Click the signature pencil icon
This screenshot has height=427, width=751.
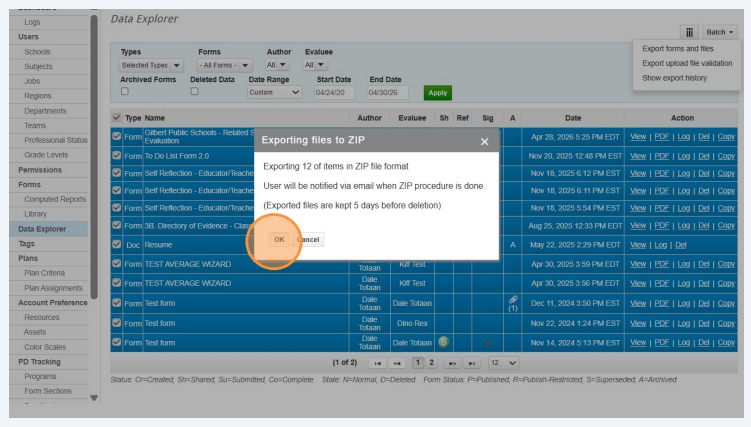tap(488, 342)
